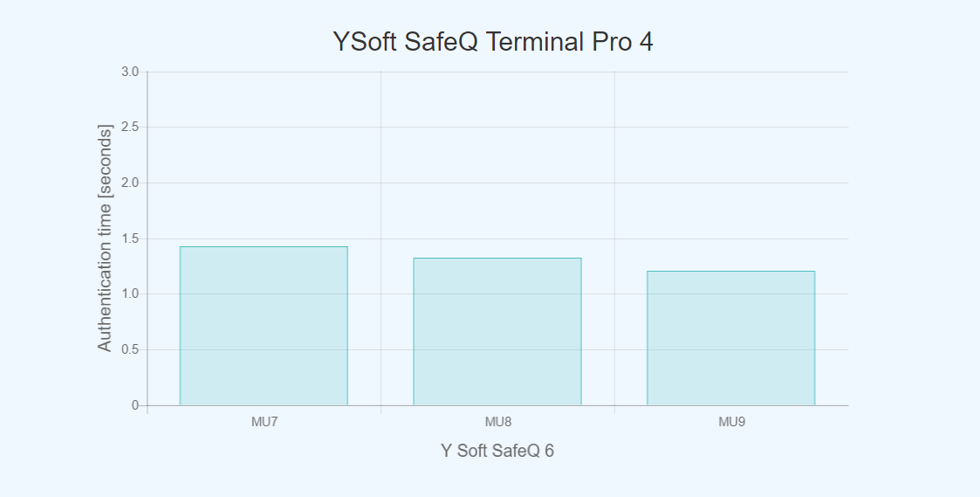The image size is (980, 497).
Task: Select the 2.0 y-axis tick label
Action: point(130,183)
